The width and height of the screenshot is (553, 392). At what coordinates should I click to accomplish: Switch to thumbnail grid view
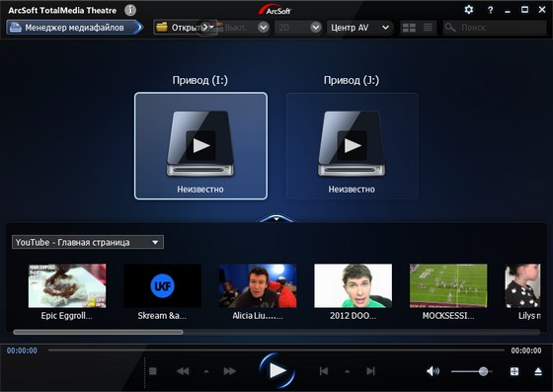coord(409,28)
